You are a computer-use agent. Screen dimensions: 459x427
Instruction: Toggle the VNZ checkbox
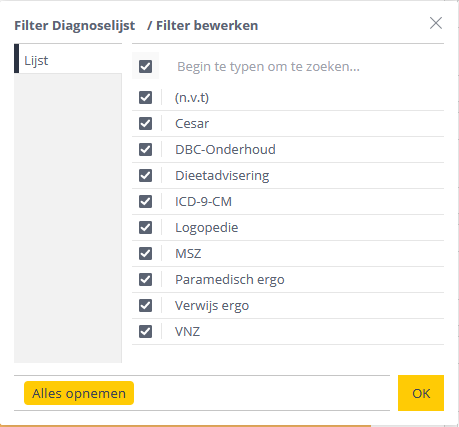pos(145,332)
